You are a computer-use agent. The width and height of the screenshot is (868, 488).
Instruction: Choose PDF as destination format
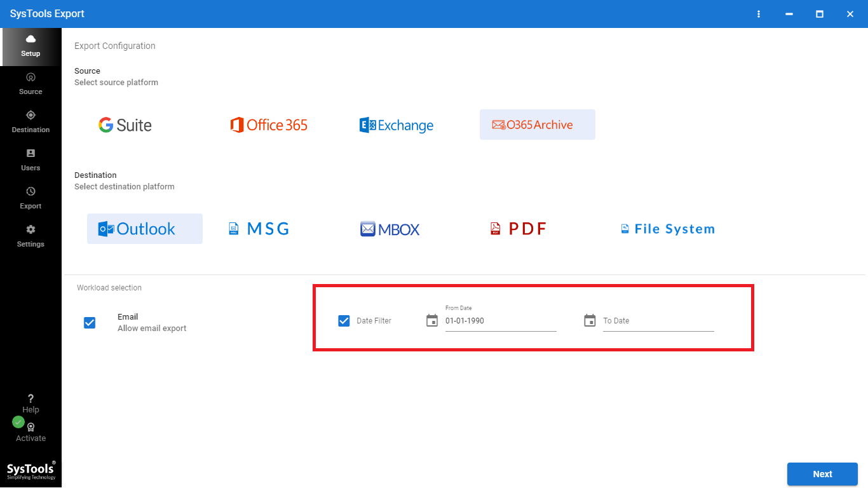click(x=519, y=229)
